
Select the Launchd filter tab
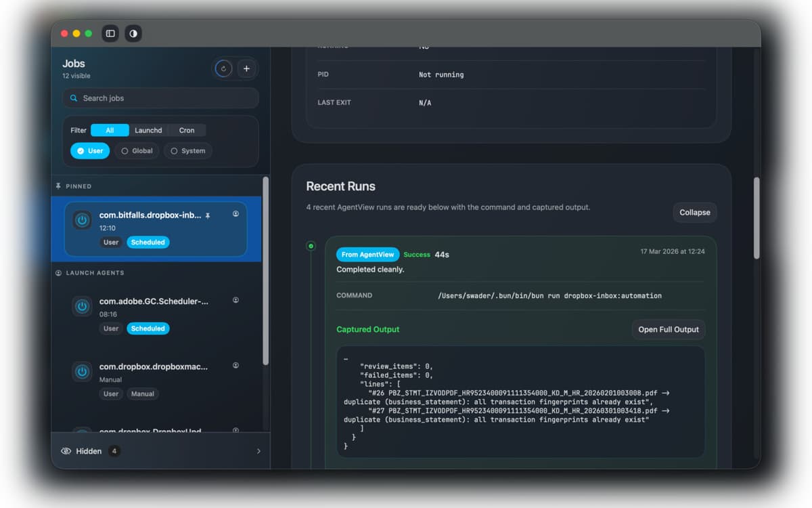148,130
